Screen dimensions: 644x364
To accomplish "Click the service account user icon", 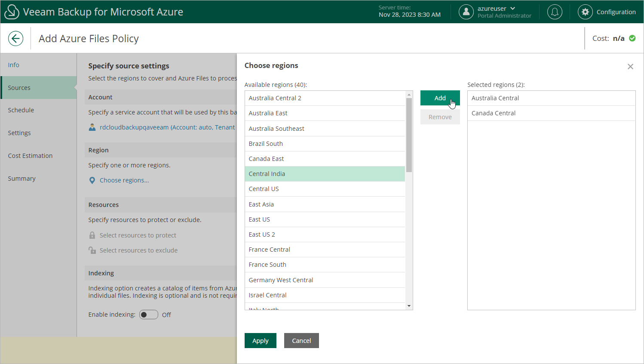I will [x=92, y=127].
